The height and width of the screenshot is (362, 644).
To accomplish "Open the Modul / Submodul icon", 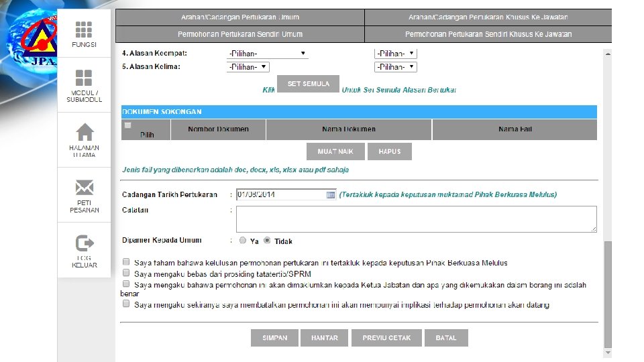I will 84,78.
